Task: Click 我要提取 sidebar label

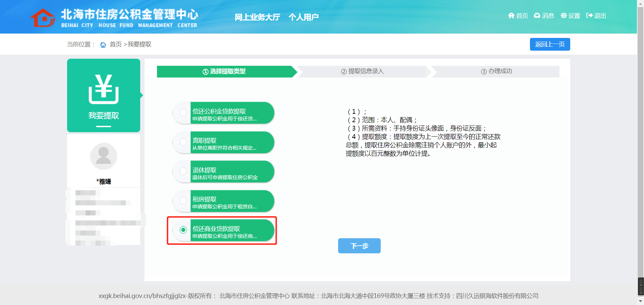Action: pos(104,115)
